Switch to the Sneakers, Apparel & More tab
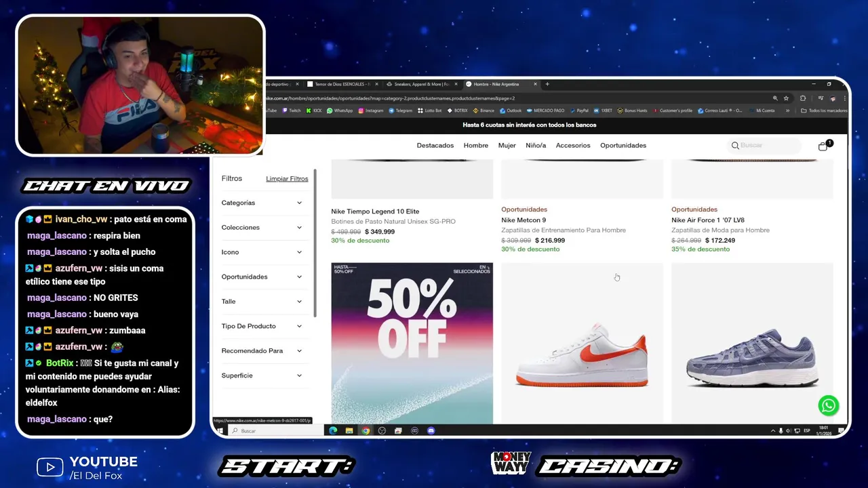Screen dimensions: 868x488 (421, 84)
